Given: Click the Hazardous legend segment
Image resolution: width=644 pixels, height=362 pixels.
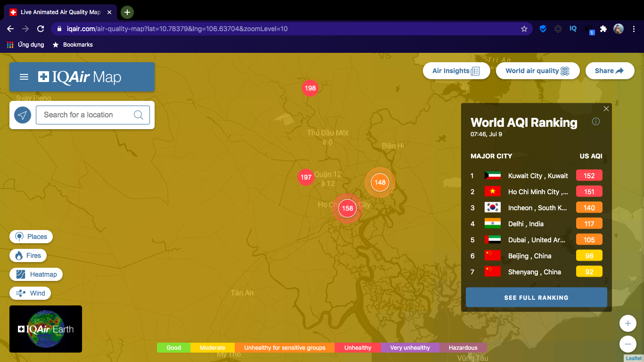Looking at the screenshot, I should (463, 348).
